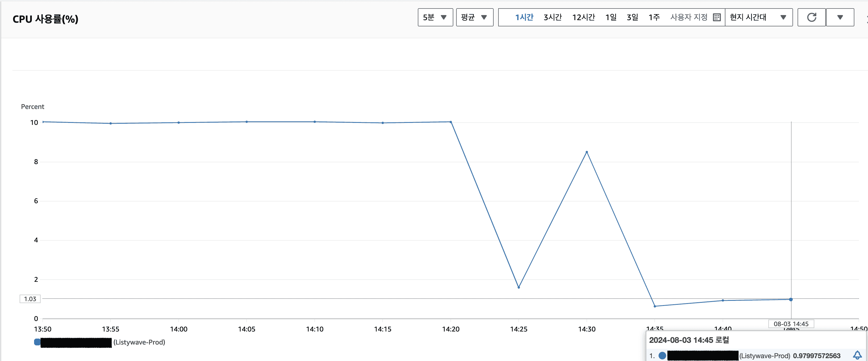Open the refresh options dropdown arrow

(840, 17)
